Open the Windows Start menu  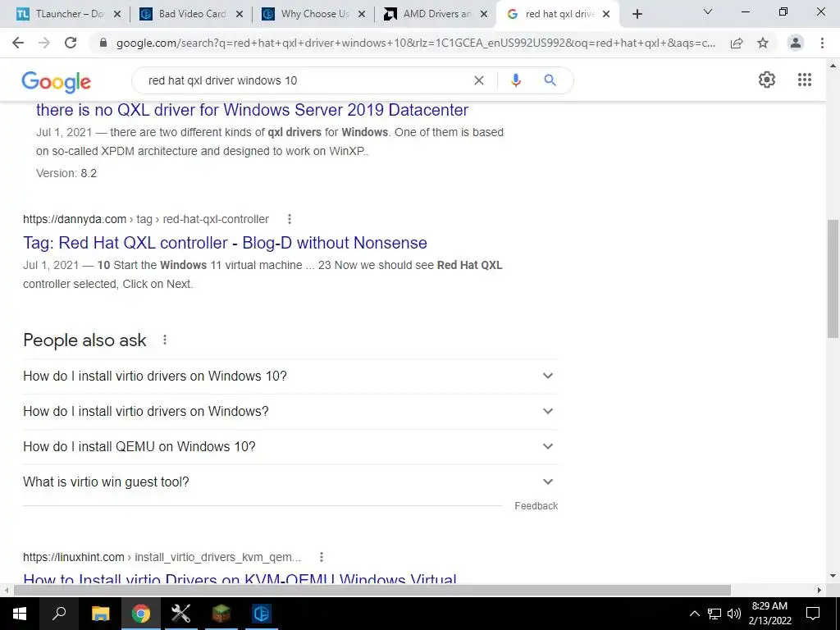20,614
